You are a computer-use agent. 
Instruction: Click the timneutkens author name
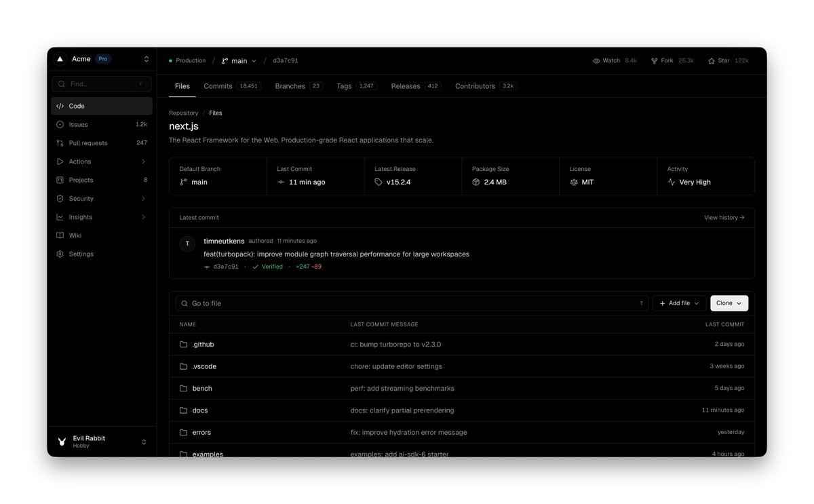pos(224,241)
